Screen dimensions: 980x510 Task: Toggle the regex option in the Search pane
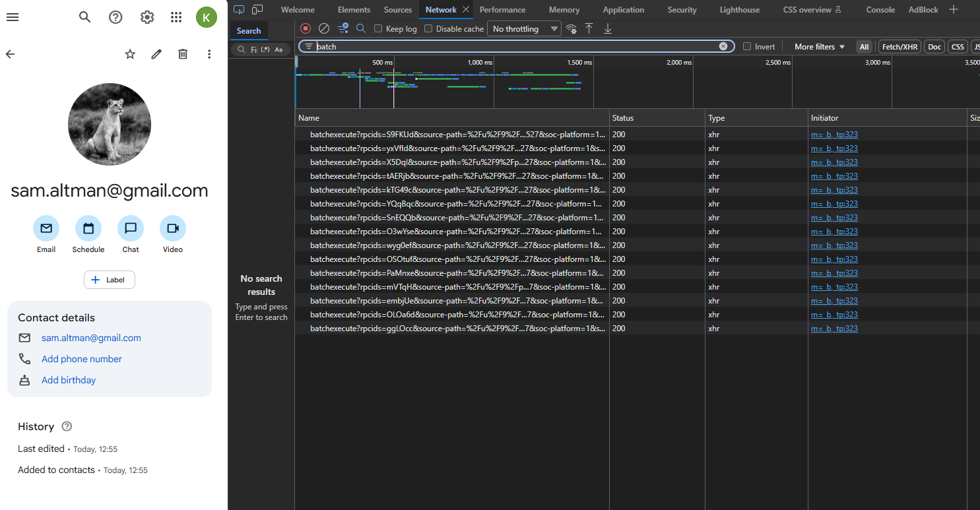pos(265,49)
